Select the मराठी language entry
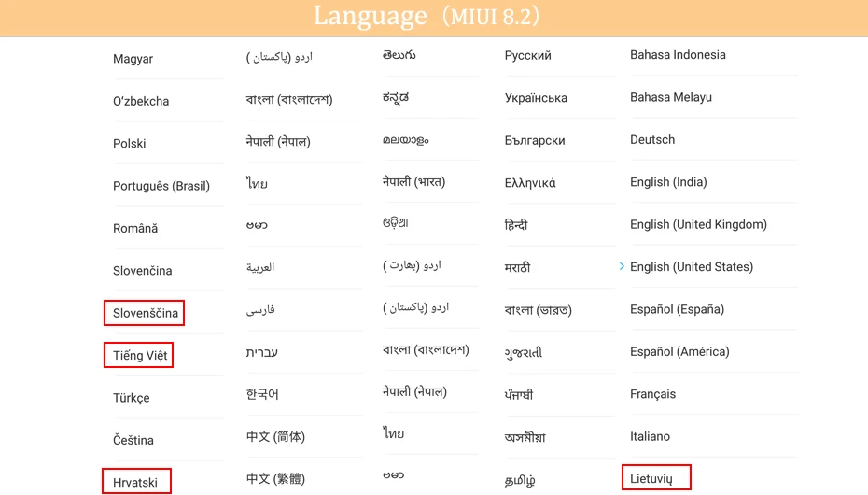 pyautogui.click(x=518, y=267)
